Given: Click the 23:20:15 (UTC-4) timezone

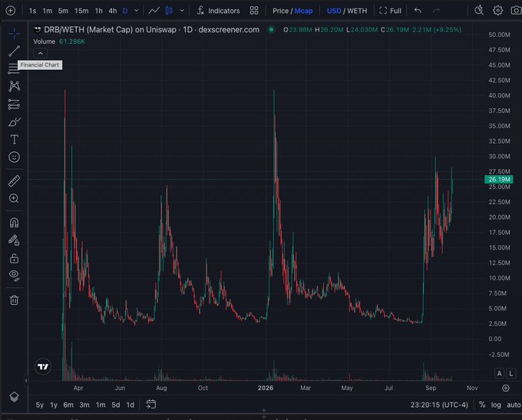Looking at the screenshot, I should coord(439,405).
